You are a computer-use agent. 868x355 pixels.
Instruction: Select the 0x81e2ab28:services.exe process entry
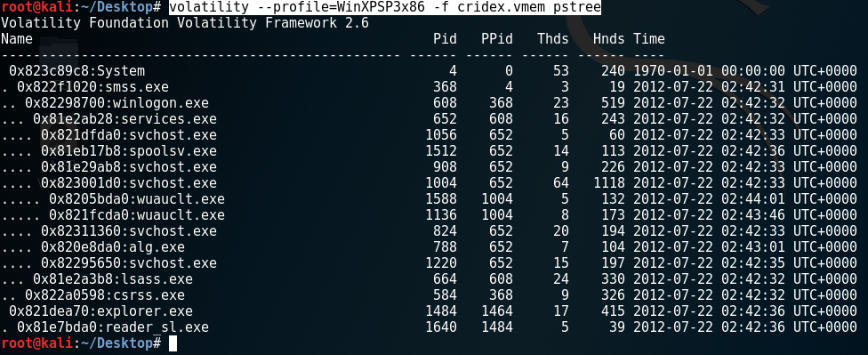click(125, 119)
